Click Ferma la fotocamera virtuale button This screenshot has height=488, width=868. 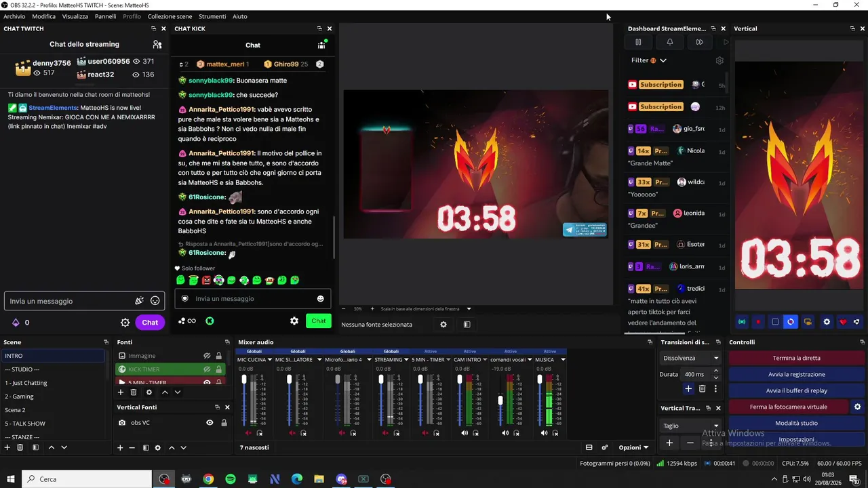[x=789, y=407]
